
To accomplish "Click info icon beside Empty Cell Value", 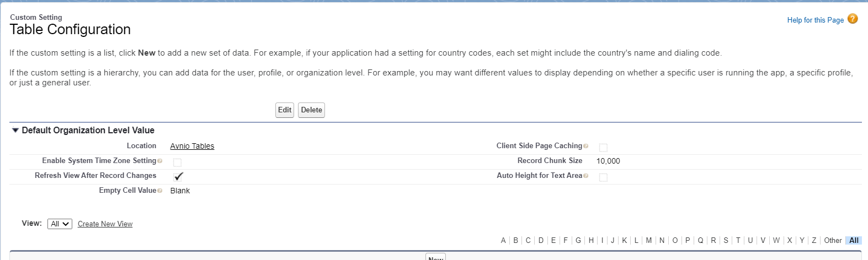I will coord(160,191).
